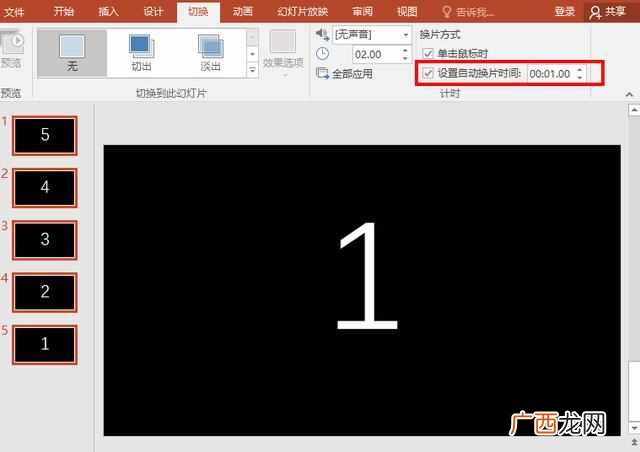
Task: Select slide thumbnail showing 4
Action: pyautogui.click(x=45, y=188)
